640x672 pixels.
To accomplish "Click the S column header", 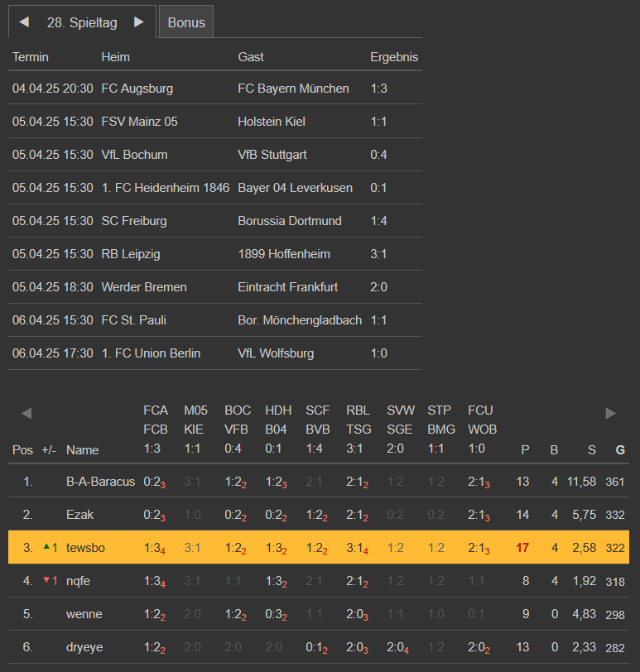I will click(x=591, y=450).
